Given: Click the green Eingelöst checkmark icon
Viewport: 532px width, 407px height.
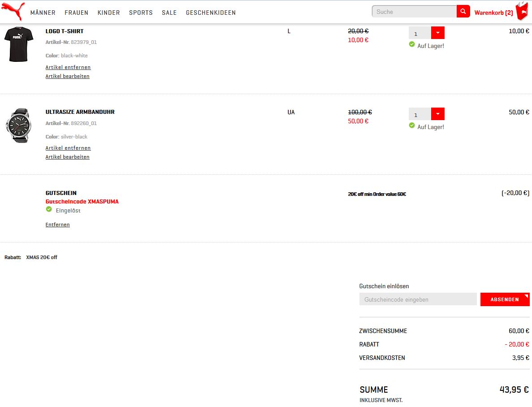Looking at the screenshot, I should click(x=49, y=209).
